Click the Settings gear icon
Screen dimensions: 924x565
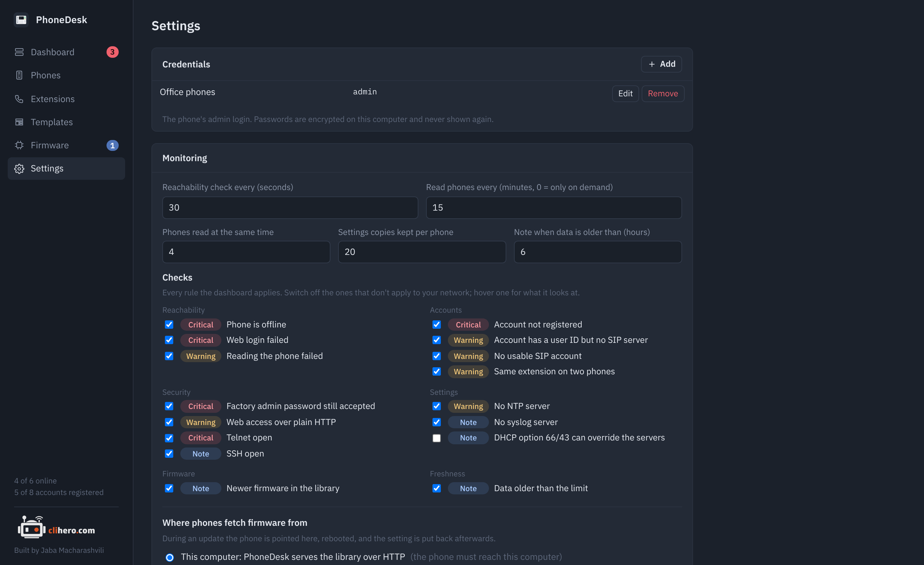click(19, 169)
